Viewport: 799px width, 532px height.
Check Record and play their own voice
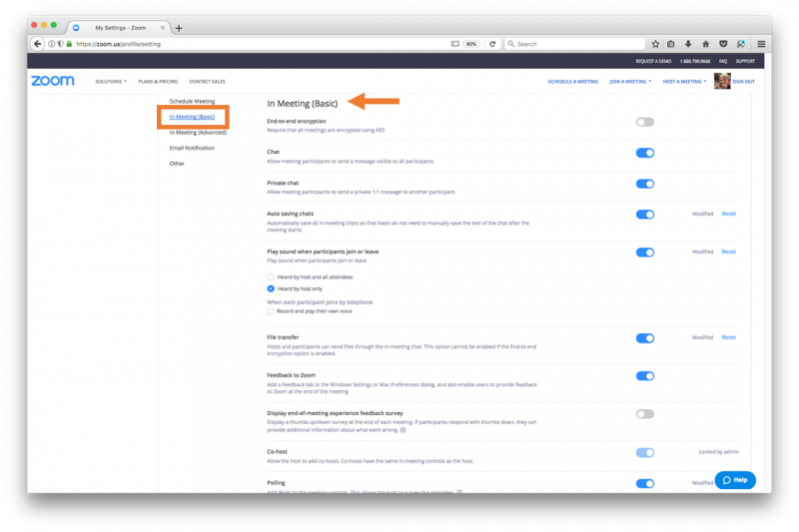[270, 311]
